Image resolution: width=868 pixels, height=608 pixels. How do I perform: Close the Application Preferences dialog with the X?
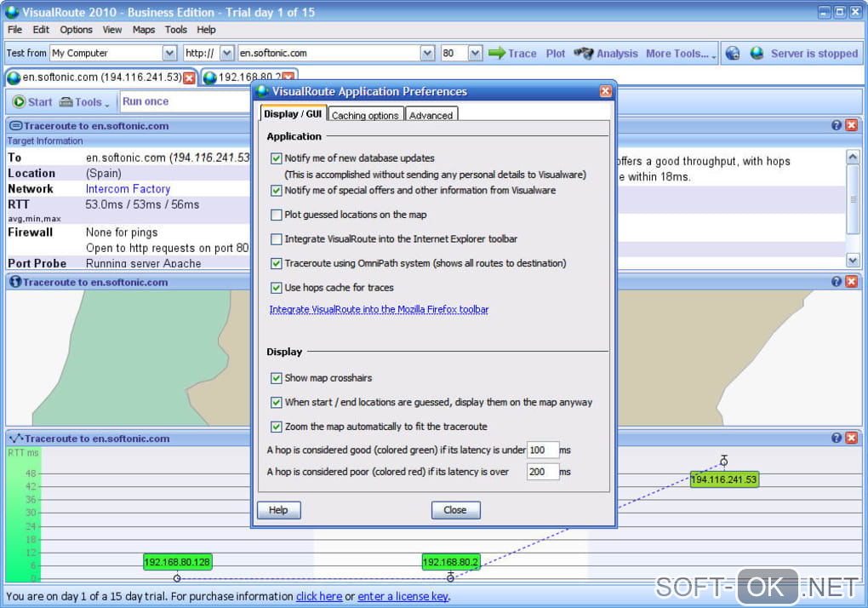point(606,91)
